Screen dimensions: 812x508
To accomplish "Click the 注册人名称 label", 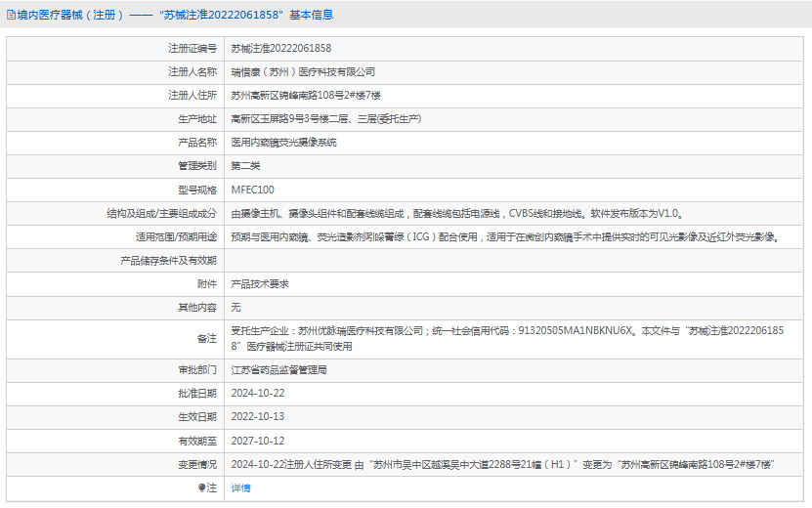I will coord(192,72).
